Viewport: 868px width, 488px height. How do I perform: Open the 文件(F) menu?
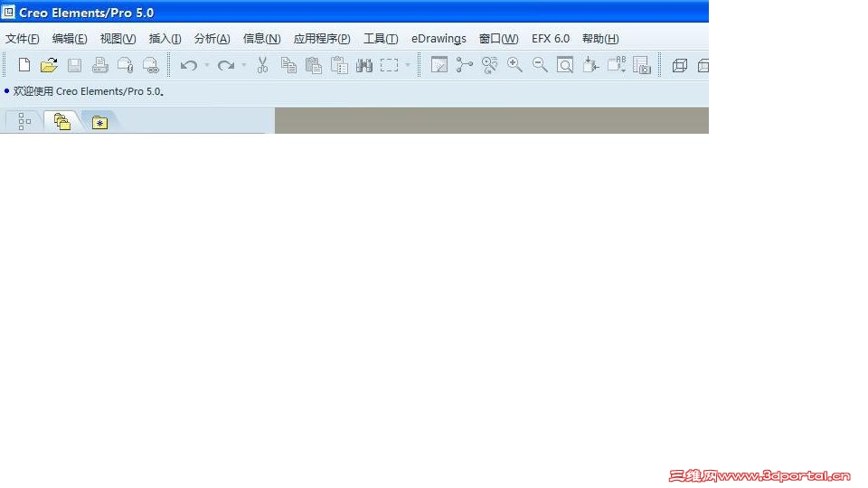[22, 39]
